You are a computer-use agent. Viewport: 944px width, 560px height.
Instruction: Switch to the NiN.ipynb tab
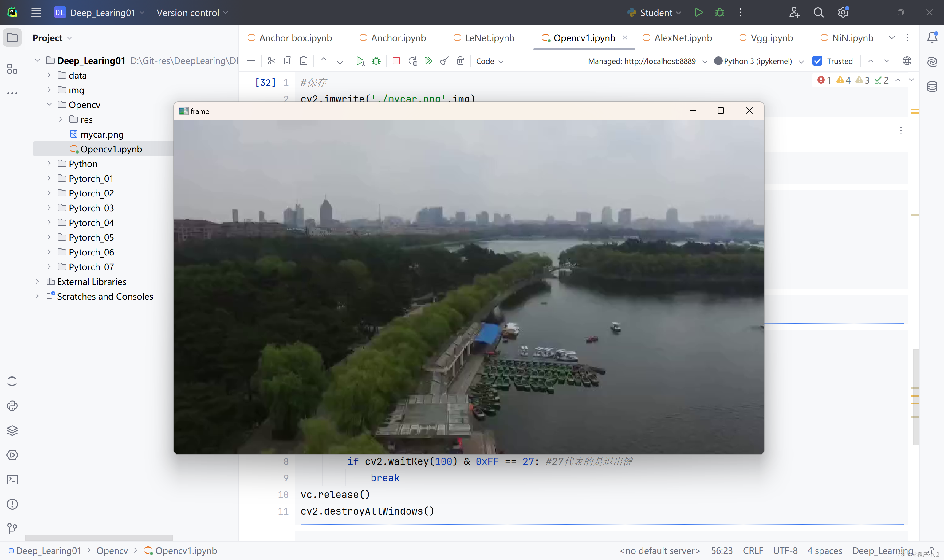coord(847,38)
